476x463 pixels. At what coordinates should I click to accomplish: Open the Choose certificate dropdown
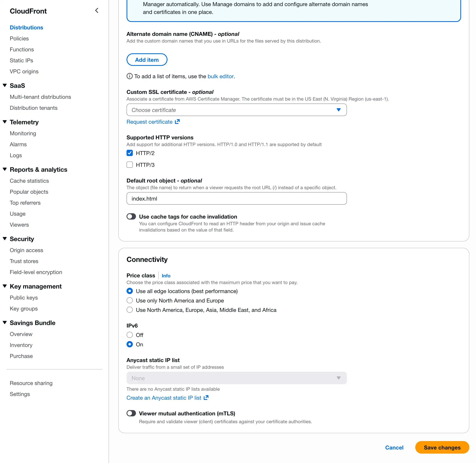pos(236,110)
